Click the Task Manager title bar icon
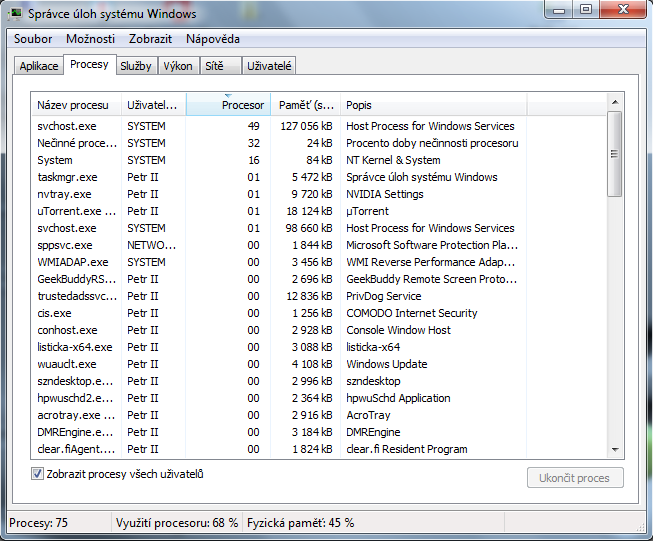 15,14
